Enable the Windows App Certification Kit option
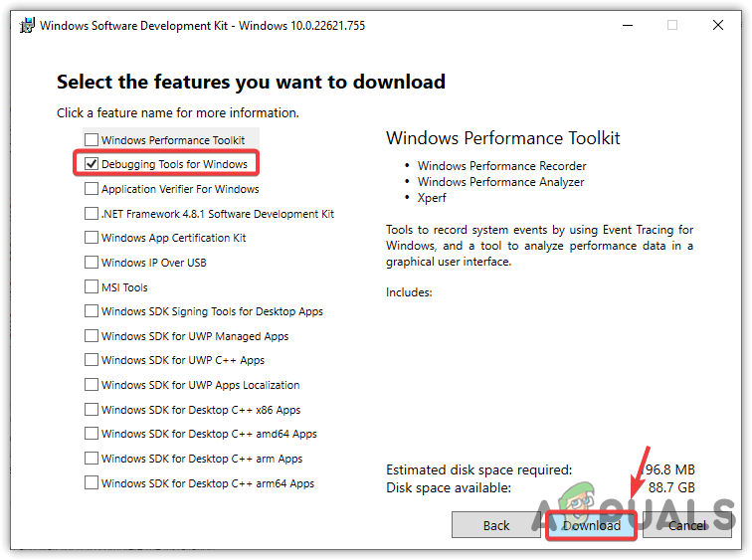This screenshot has height=560, width=752. [93, 238]
